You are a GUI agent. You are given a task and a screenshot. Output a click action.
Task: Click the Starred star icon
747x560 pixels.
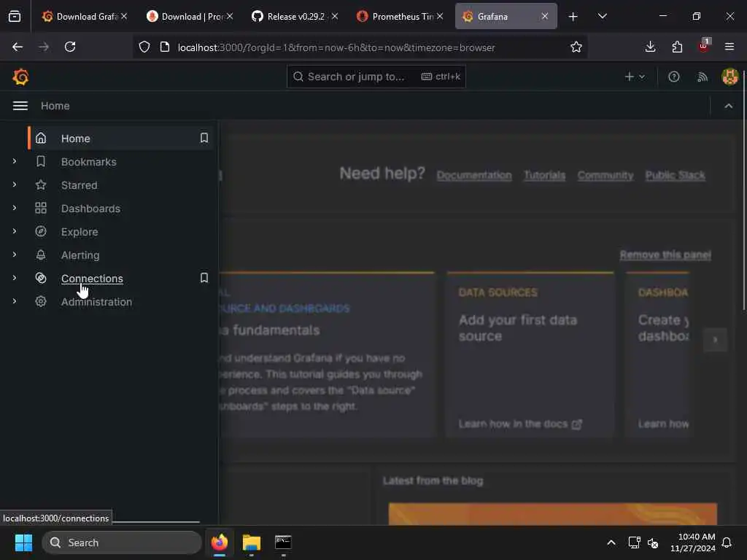tap(41, 184)
